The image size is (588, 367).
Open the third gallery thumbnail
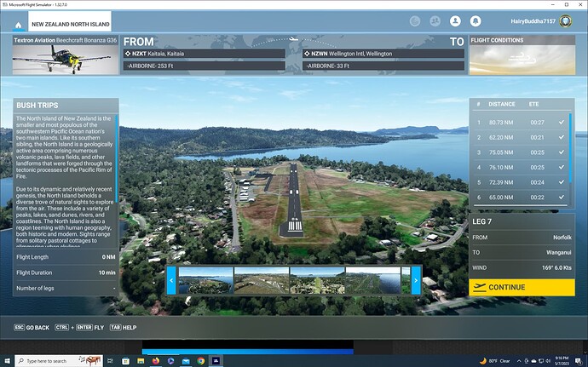point(317,280)
